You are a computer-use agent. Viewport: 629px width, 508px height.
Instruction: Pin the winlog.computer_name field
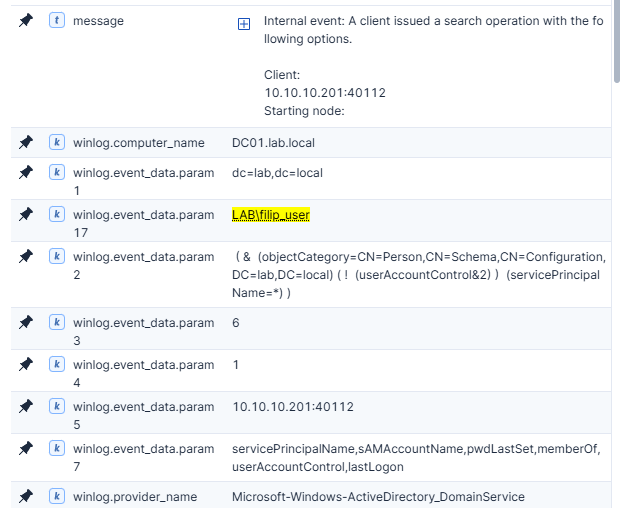(26, 142)
